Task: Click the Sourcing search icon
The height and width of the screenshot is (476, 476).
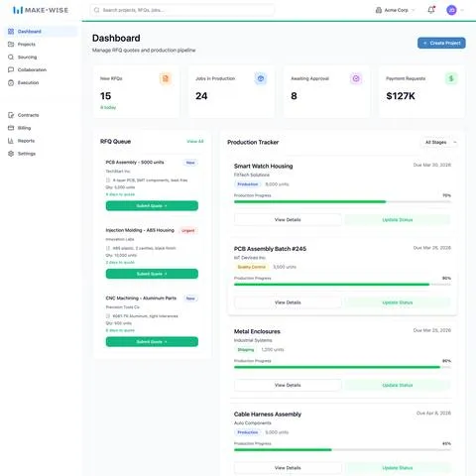Action: (x=11, y=58)
